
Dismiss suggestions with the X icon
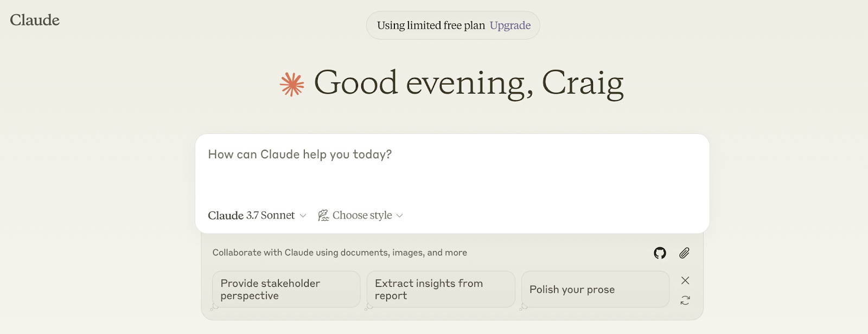685,280
